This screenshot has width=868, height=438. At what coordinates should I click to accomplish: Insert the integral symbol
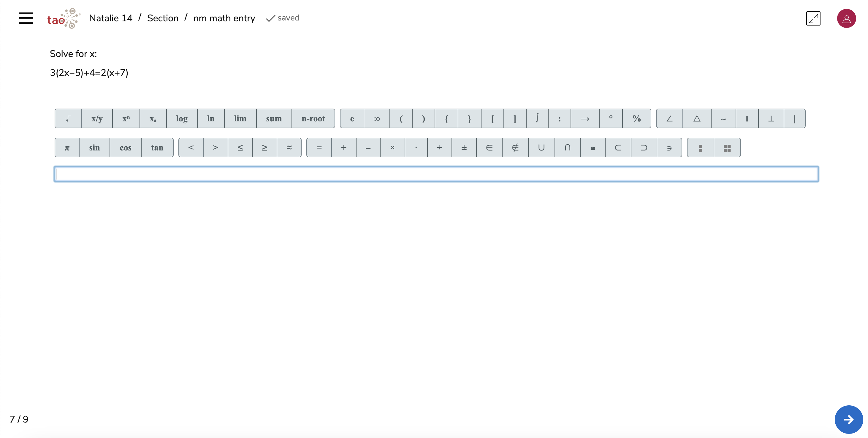(x=537, y=119)
